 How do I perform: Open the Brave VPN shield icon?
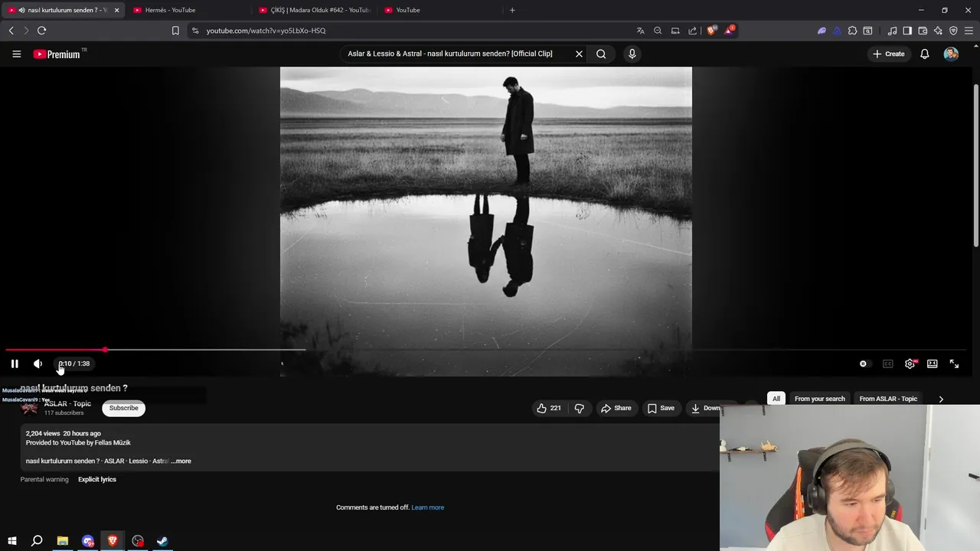(953, 31)
